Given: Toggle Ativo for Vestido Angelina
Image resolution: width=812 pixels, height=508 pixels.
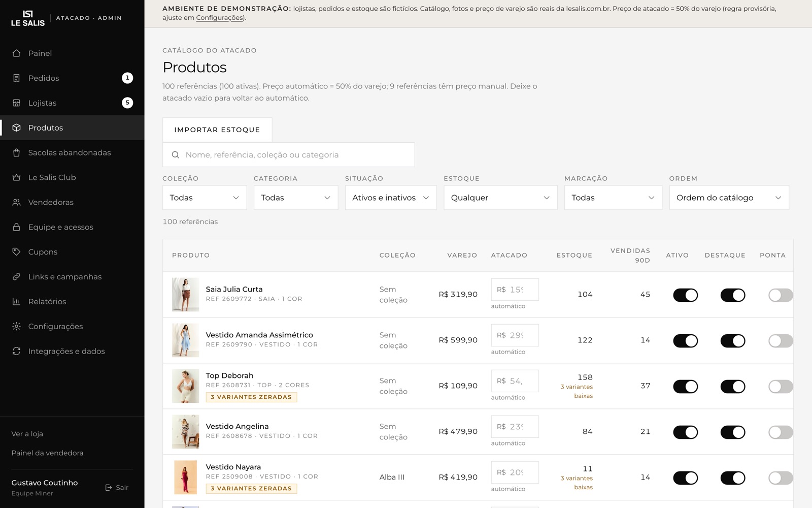Looking at the screenshot, I should (x=685, y=432).
